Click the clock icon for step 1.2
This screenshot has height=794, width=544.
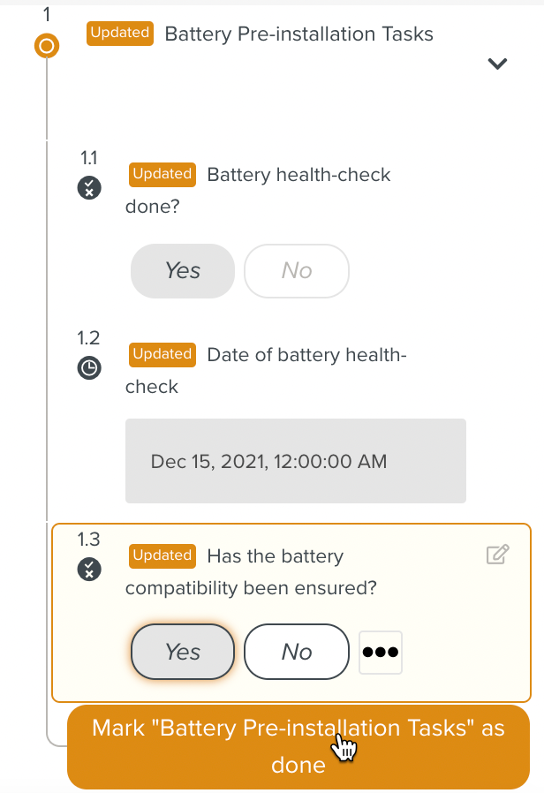89,368
